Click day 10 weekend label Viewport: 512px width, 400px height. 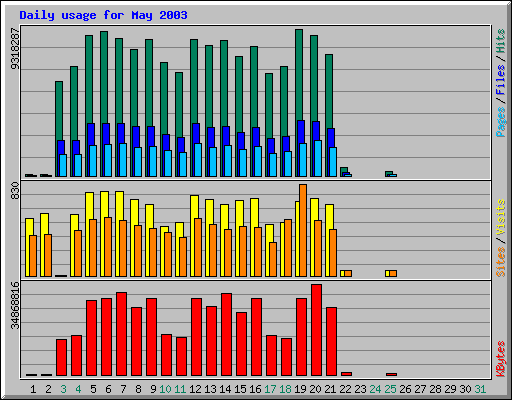pos(165,389)
